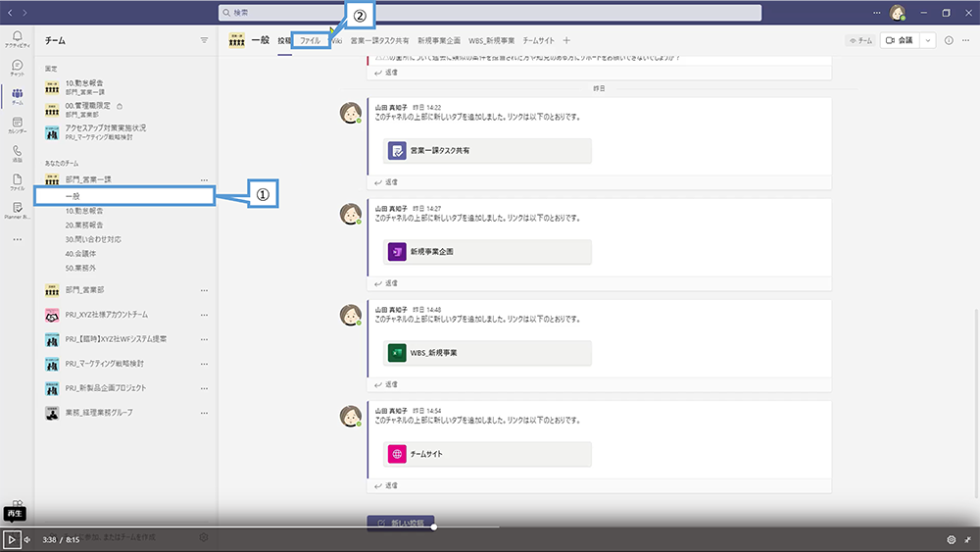Click the チーム visibility button
The height and width of the screenshot is (552, 980).
pos(860,40)
